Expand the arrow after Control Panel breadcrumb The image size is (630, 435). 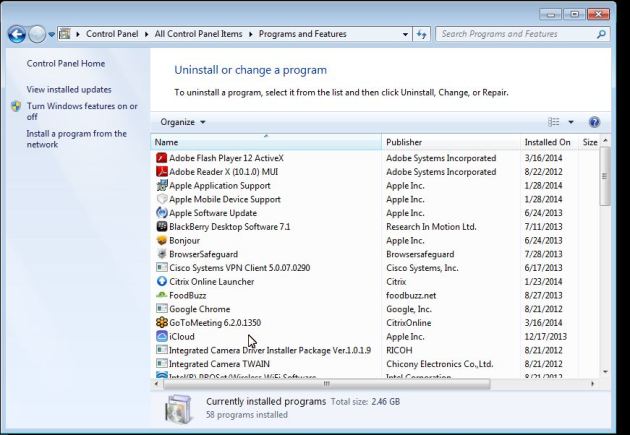[x=146, y=34]
